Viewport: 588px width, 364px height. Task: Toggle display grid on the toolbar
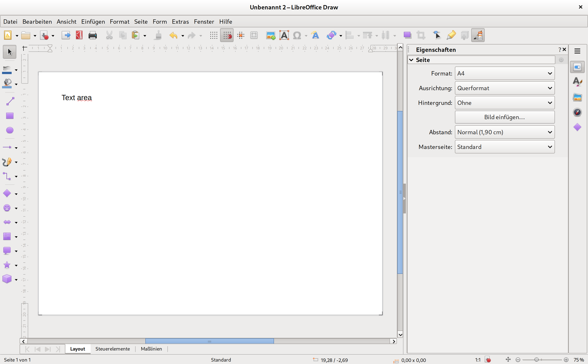tap(213, 35)
